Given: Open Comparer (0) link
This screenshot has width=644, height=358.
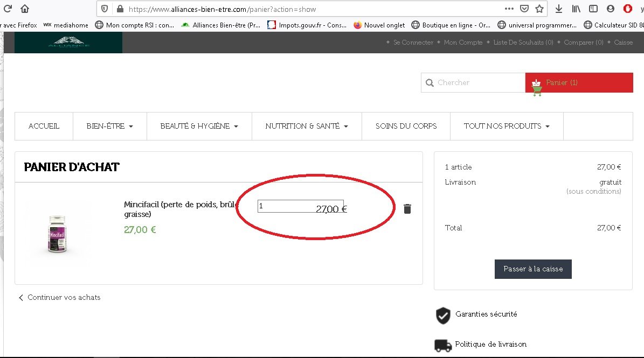Looking at the screenshot, I should click(x=584, y=42).
